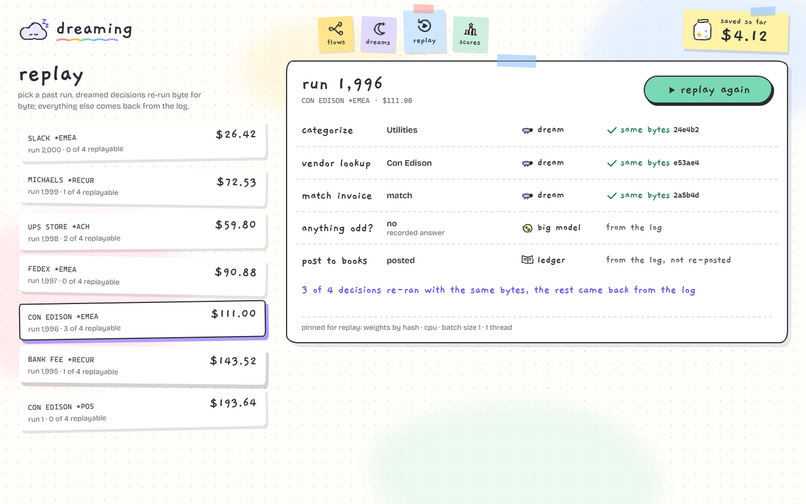This screenshot has height=504, width=806.
Task: Click the checkmark beside same bytes 24e4b2
Action: (612, 130)
